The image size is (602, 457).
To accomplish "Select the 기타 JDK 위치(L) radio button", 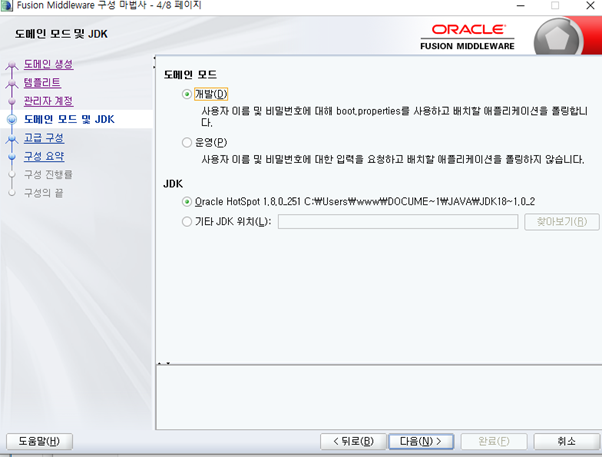I will [187, 222].
